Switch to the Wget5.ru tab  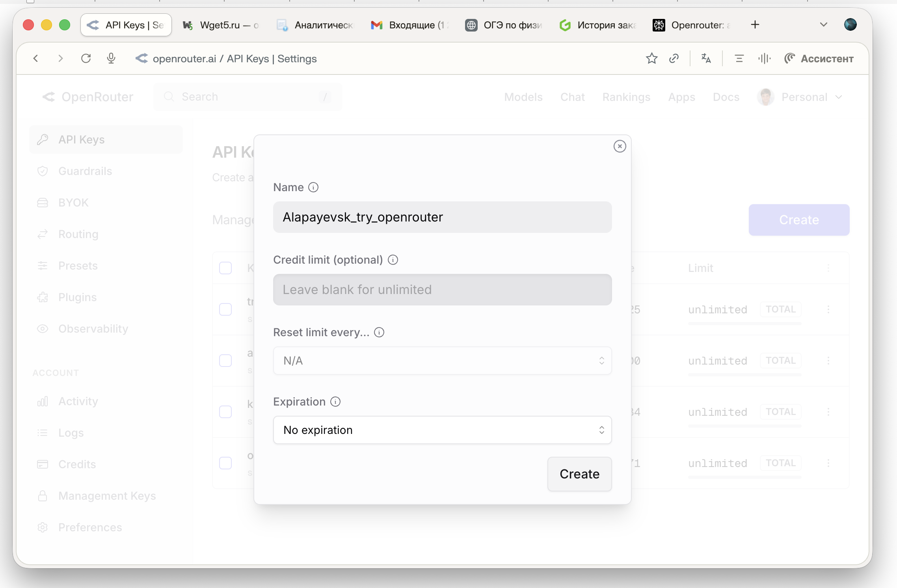pos(221,25)
